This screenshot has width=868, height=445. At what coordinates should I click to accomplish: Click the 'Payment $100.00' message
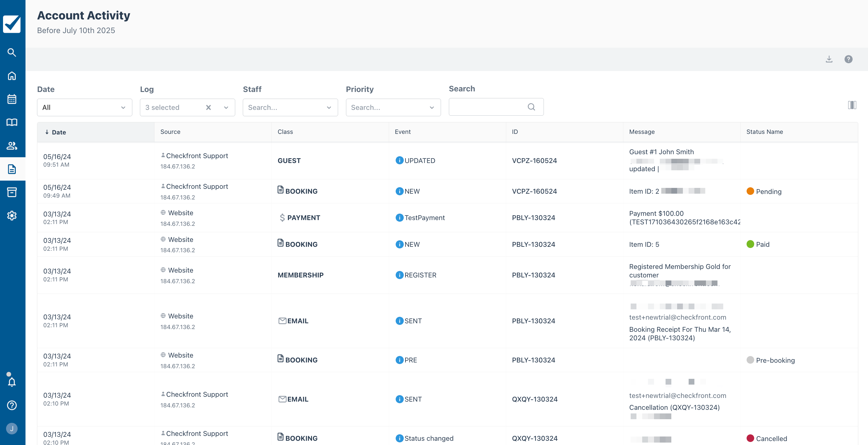coord(656,213)
